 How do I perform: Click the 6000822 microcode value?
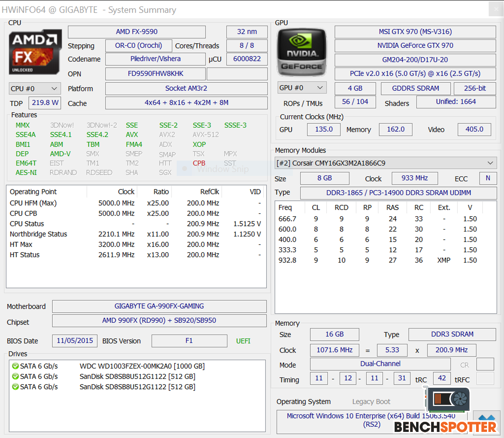click(x=247, y=59)
